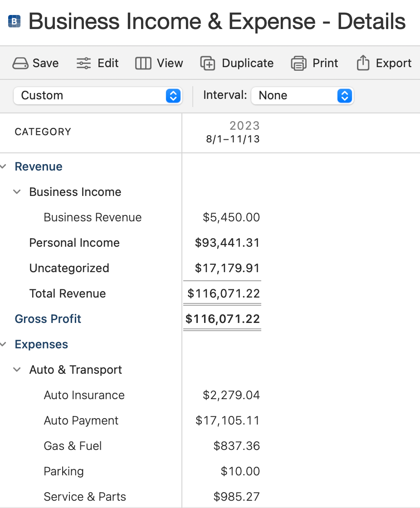Click the 2023 date range column header
This screenshot has width=420, height=508.
coord(233,132)
